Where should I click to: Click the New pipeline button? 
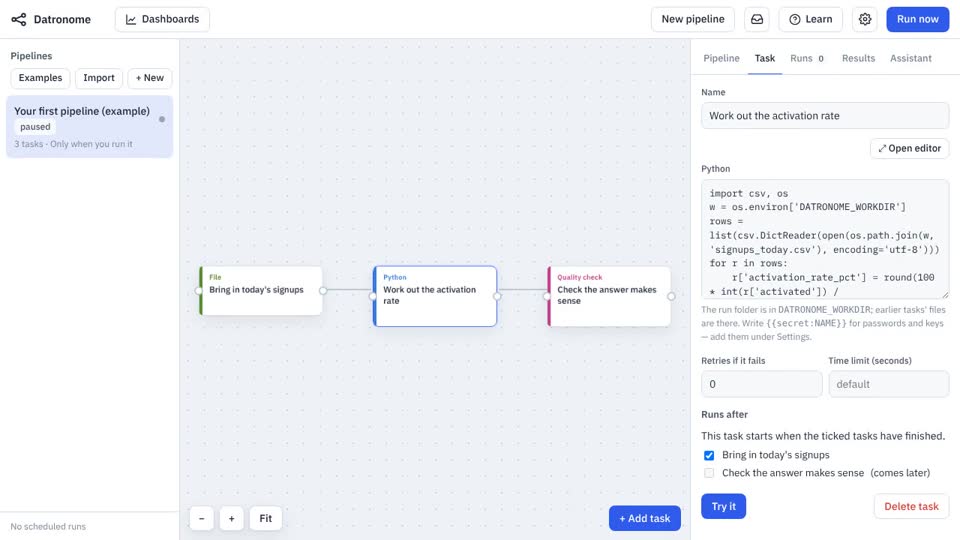[x=692, y=20]
